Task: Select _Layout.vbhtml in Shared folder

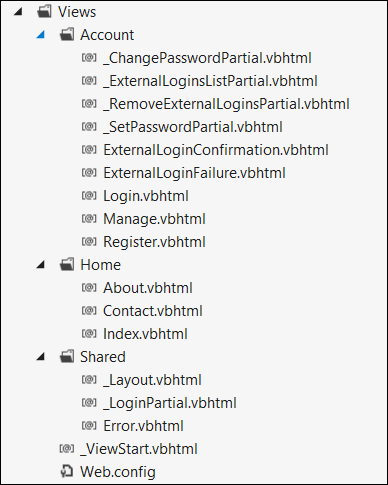Action: tap(152, 380)
